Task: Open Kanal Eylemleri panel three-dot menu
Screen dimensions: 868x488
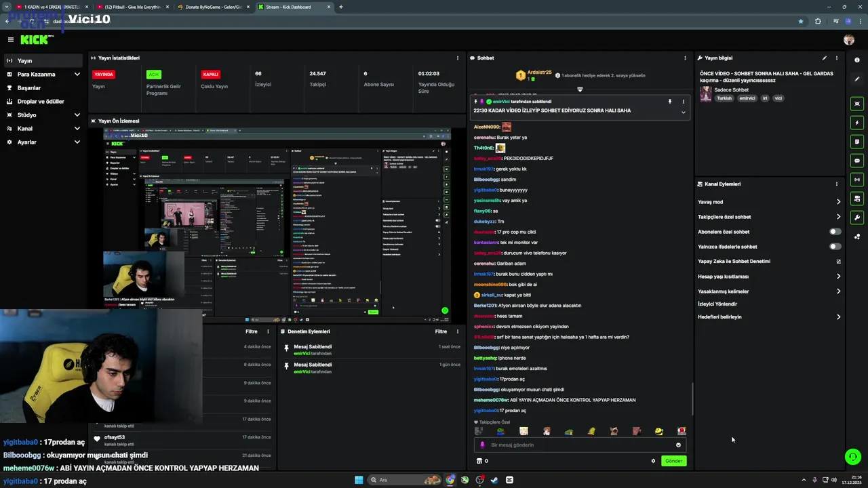Action: tap(837, 184)
